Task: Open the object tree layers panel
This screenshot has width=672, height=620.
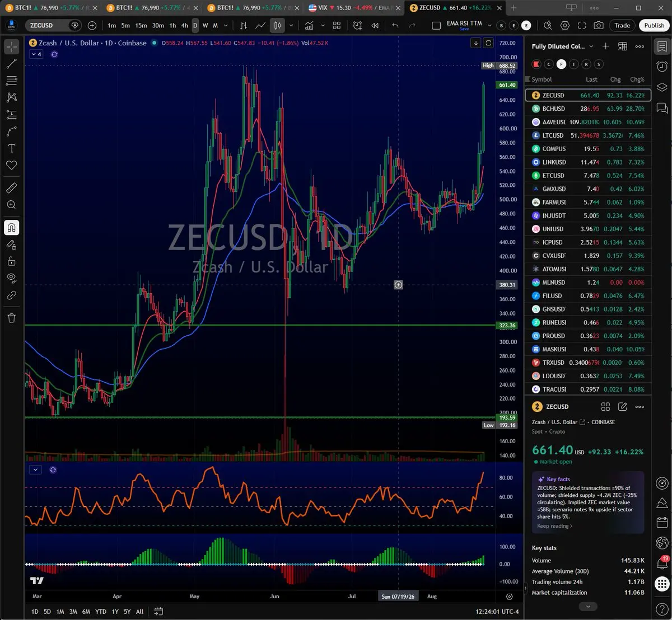Action: click(662, 87)
